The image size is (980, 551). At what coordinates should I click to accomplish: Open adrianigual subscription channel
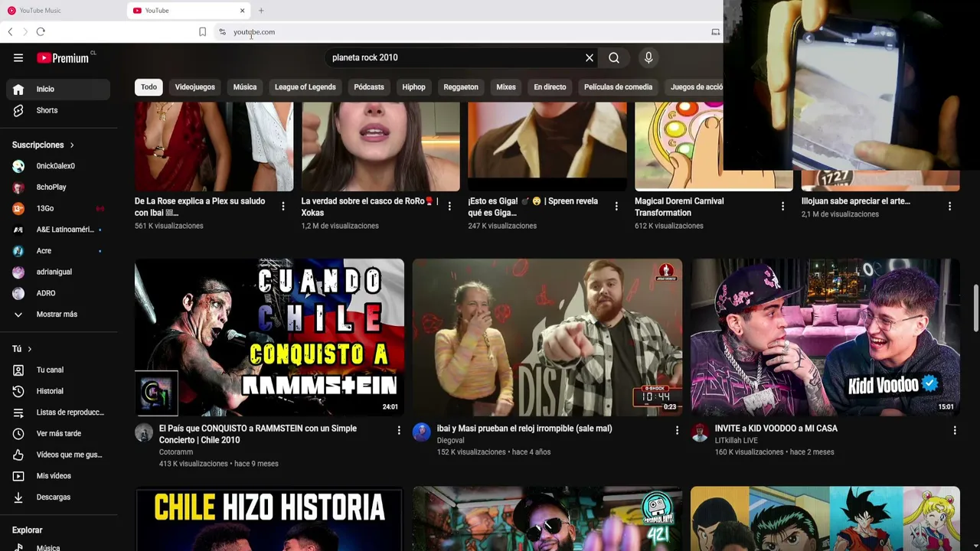click(x=58, y=272)
